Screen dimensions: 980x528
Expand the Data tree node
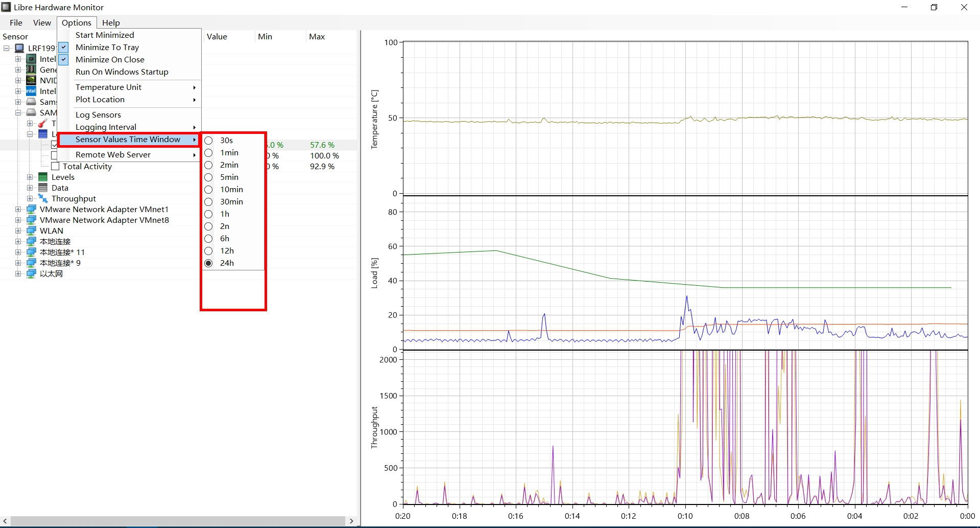point(30,188)
